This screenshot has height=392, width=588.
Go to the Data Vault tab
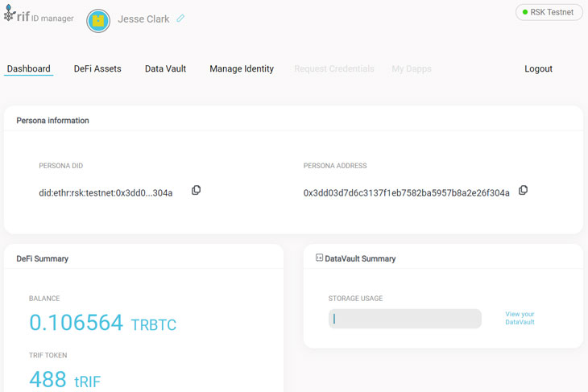pos(165,69)
